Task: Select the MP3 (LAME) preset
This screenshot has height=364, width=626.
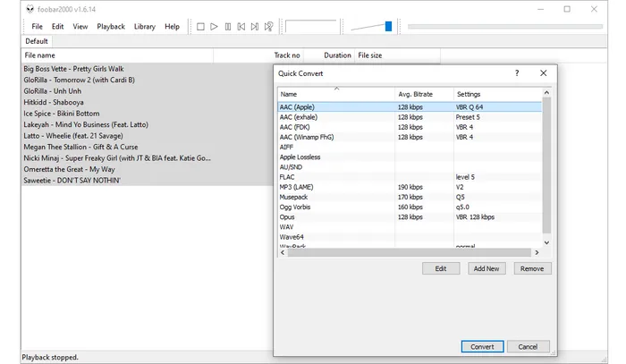Action: coord(410,187)
